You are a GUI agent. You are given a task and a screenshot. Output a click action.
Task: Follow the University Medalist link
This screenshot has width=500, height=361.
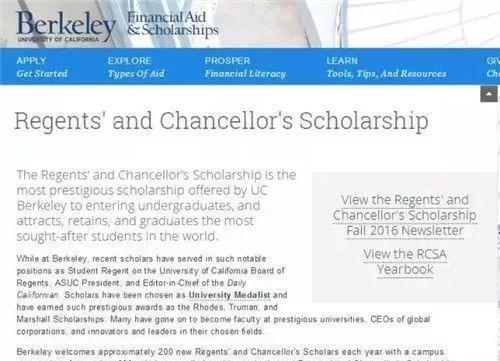point(229,295)
